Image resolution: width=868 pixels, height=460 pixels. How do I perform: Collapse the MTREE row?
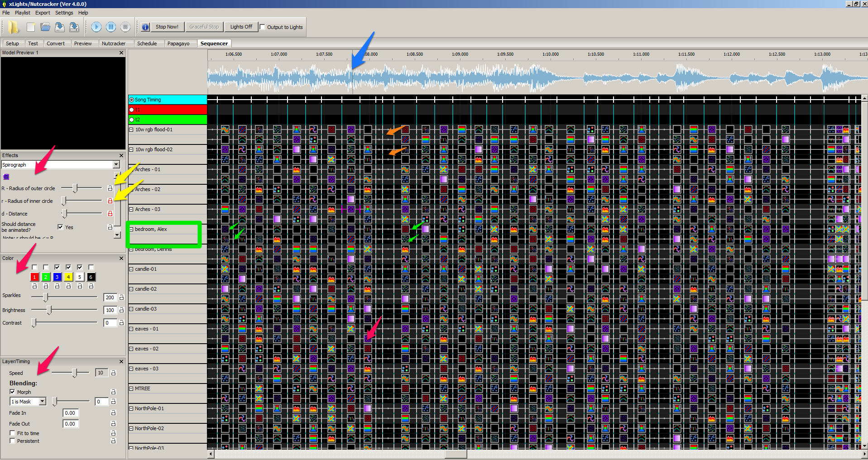[x=131, y=388]
